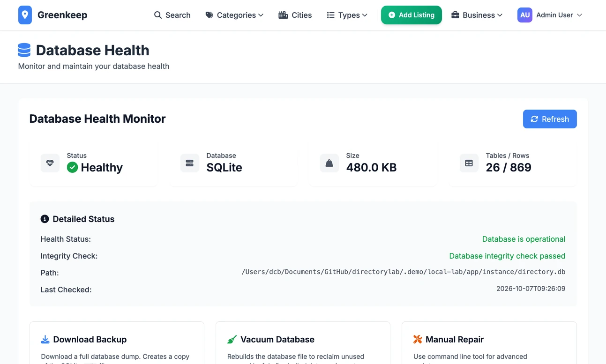
Task: Click the Add Listing button
Action: (411, 15)
